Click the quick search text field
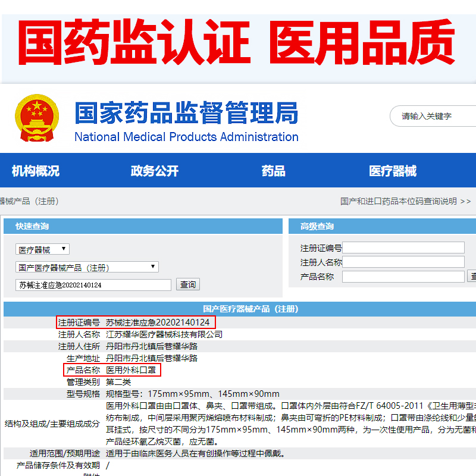This screenshot has height=476, width=476. click(x=93, y=285)
